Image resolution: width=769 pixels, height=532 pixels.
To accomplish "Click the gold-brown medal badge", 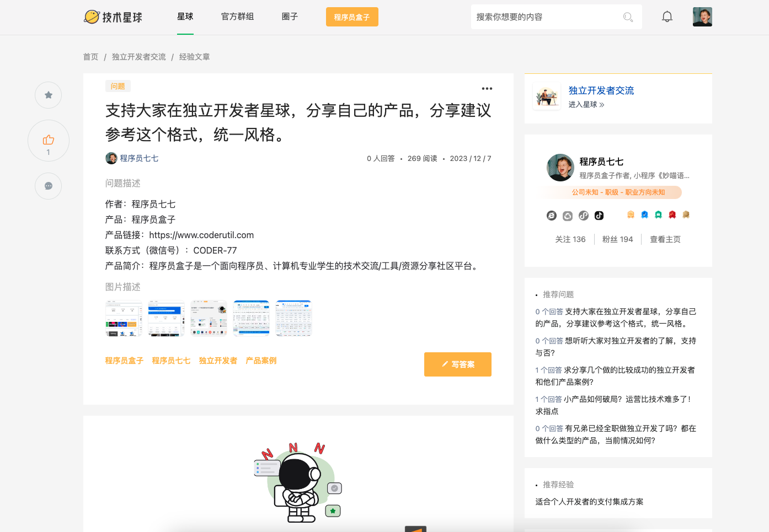I will tap(686, 214).
